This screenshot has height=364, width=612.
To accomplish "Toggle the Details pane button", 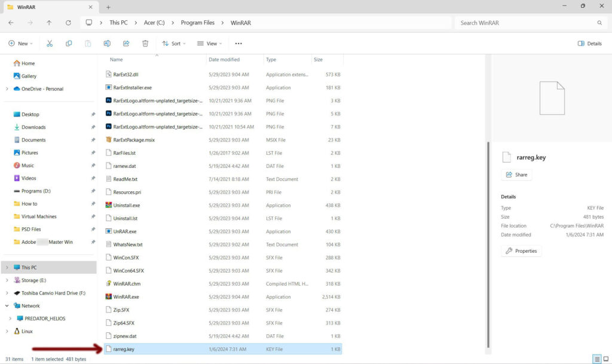I will coord(589,44).
